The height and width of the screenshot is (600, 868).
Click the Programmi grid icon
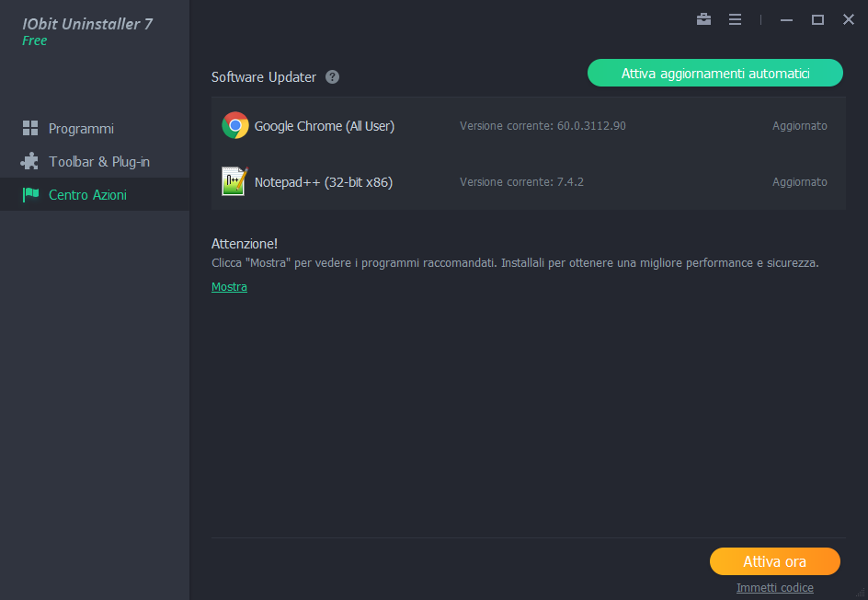click(30, 129)
